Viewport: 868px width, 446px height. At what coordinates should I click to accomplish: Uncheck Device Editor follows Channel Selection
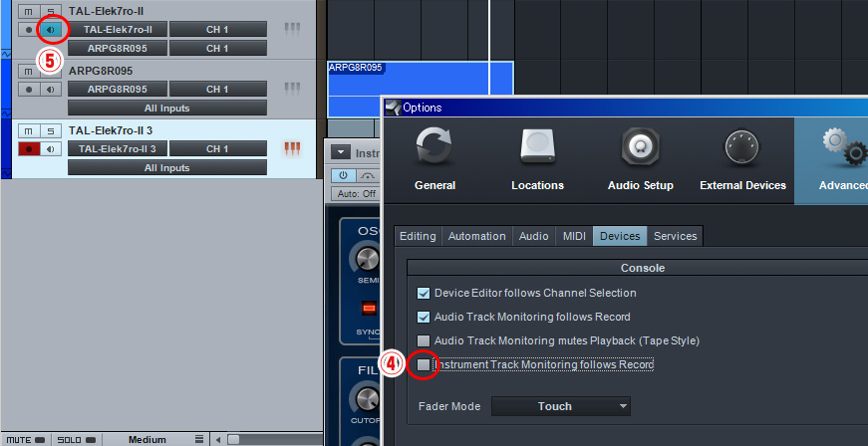[425, 293]
